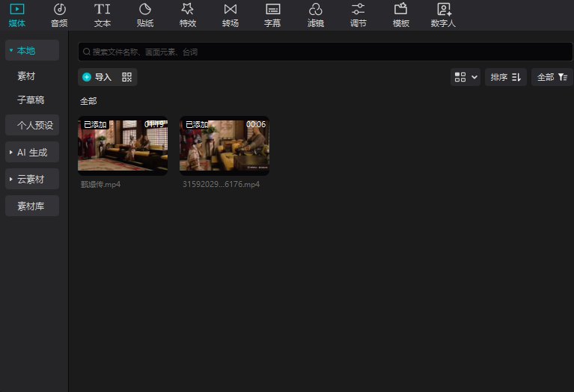Screen dimensions: 574x392
Task: Open the 滤镜 (Filters) panel
Action: click(316, 15)
